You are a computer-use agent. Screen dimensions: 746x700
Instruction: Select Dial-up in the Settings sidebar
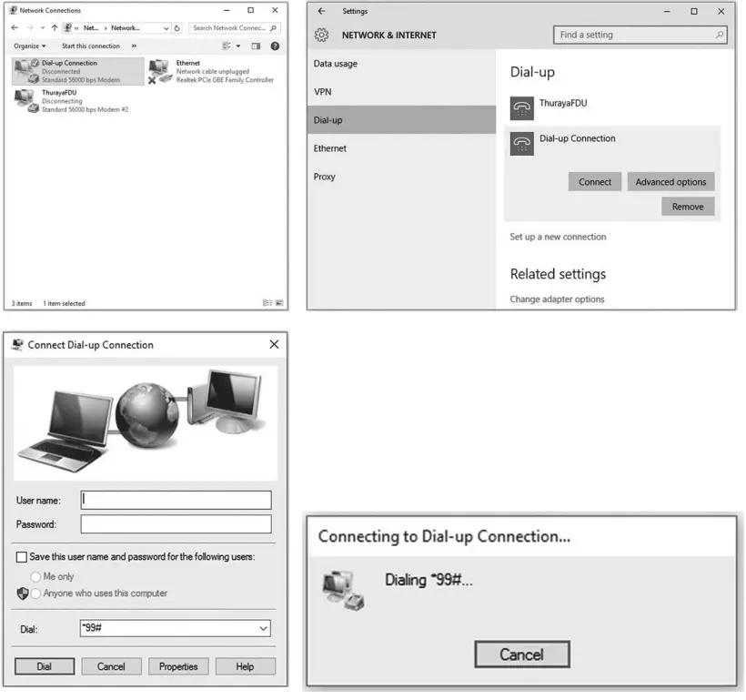[401, 120]
